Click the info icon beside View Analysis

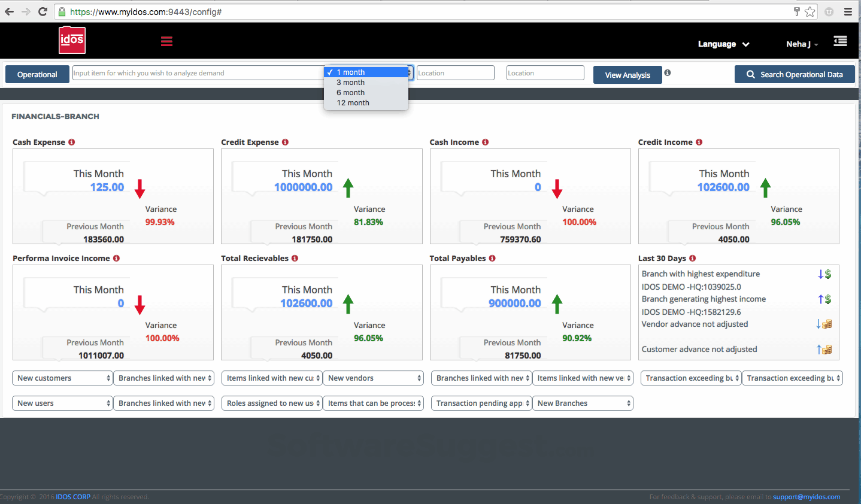point(667,72)
